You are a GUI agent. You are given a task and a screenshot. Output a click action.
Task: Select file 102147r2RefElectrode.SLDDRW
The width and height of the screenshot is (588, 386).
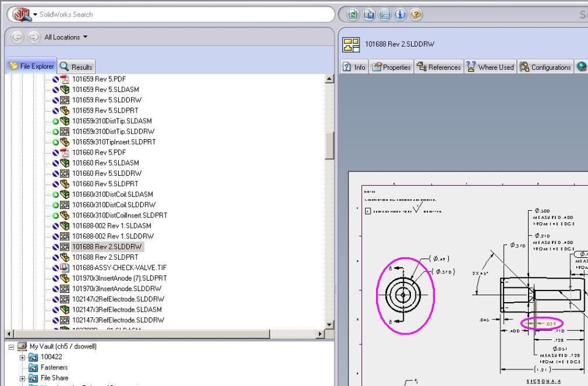pos(118,300)
